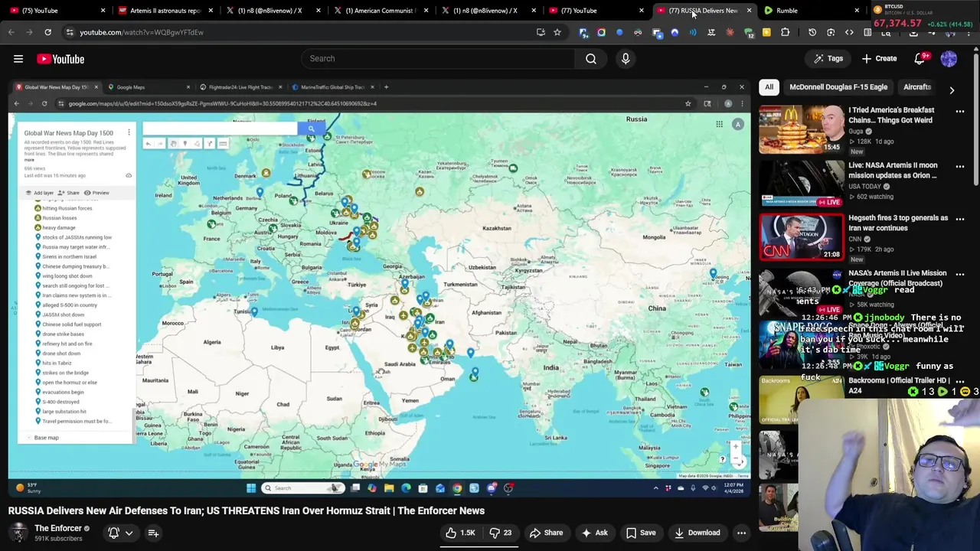Open the Tags extension button
Image resolution: width=980 pixels, height=551 pixels.
coord(828,59)
